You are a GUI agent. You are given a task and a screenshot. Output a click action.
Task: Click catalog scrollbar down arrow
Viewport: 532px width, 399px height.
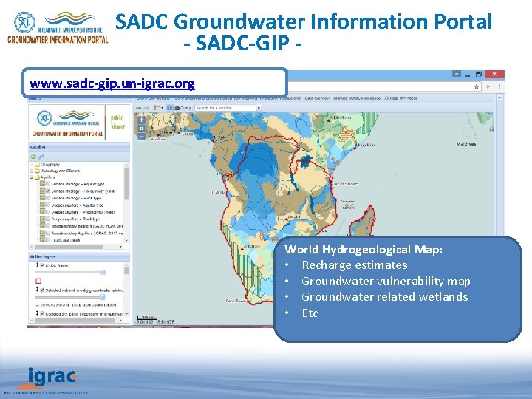point(126,241)
